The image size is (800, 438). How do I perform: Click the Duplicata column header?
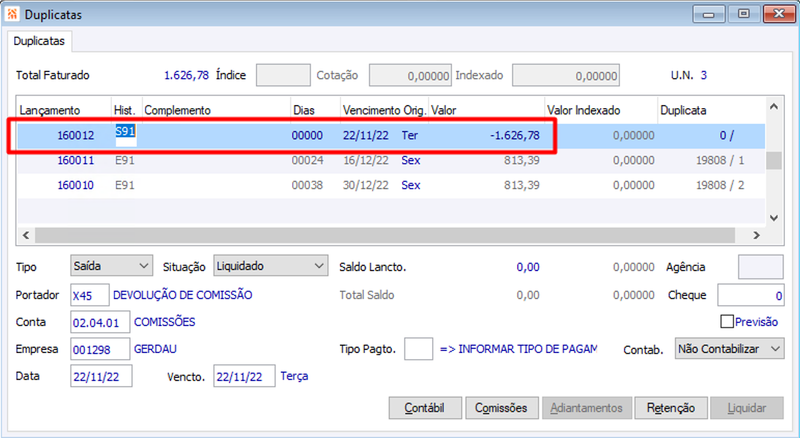pyautogui.click(x=711, y=110)
